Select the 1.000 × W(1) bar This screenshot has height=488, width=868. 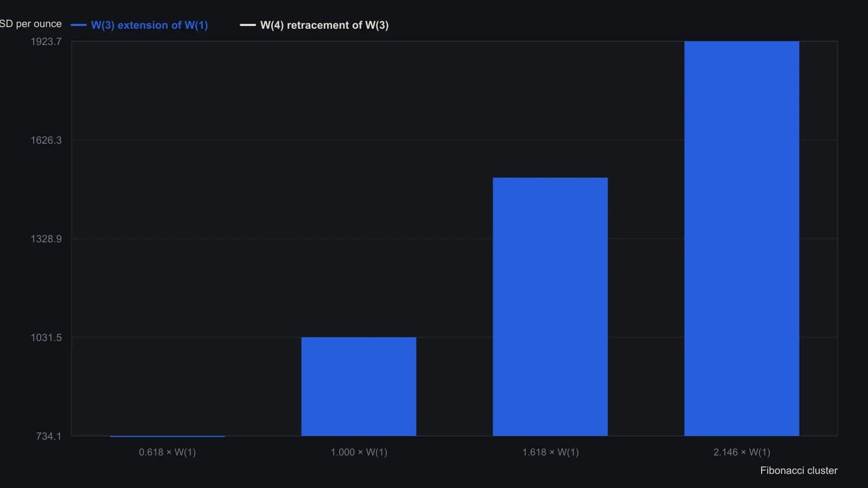coord(359,387)
